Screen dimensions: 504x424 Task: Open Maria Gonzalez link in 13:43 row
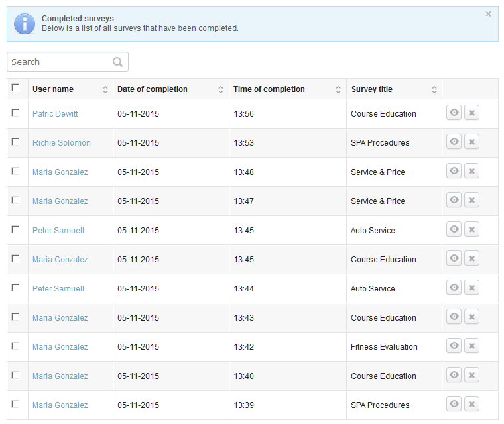pos(60,318)
